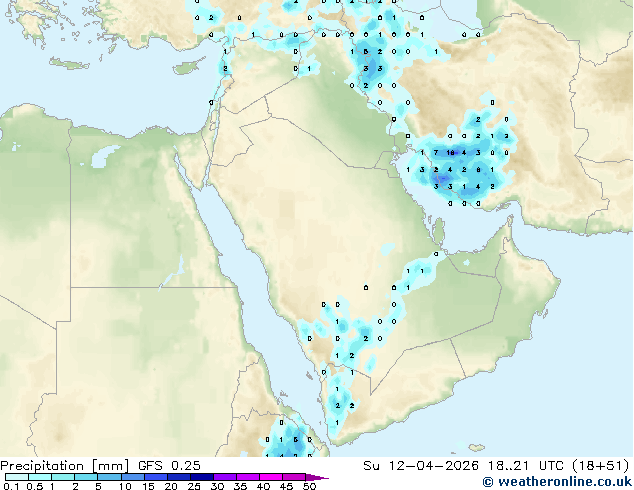Click the '18..21 UTC' time text
634x490 pixels.
(x=527, y=466)
